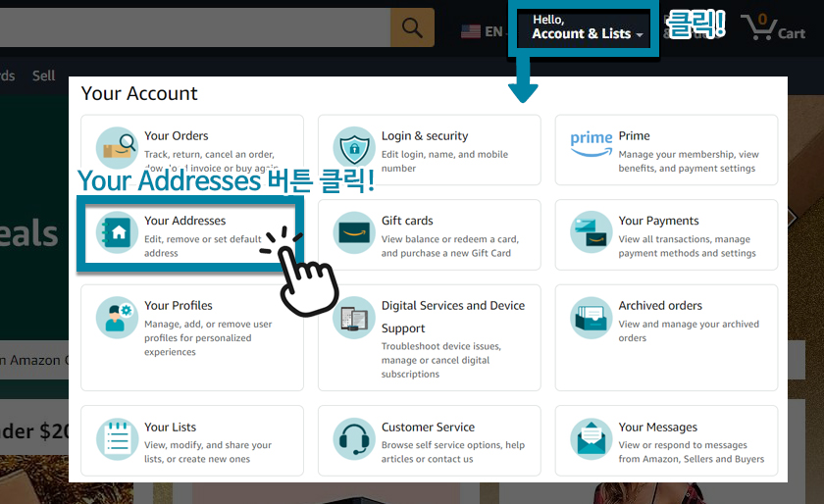Open the EN language selector
Image resolution: width=824 pixels, height=504 pixels.
492,32
